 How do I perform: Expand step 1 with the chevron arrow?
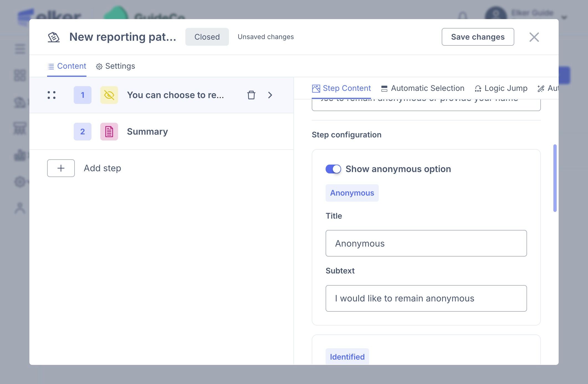(270, 95)
